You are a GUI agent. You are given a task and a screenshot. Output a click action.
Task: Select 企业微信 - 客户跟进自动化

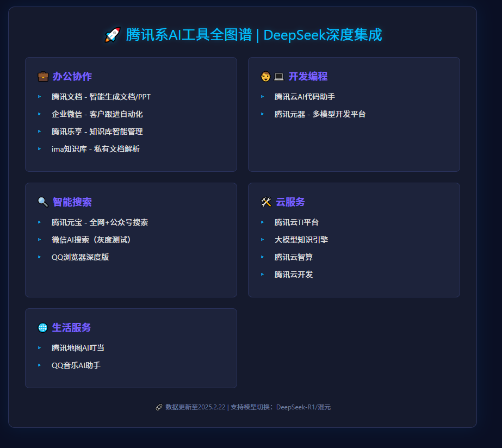pyautogui.click(x=97, y=114)
